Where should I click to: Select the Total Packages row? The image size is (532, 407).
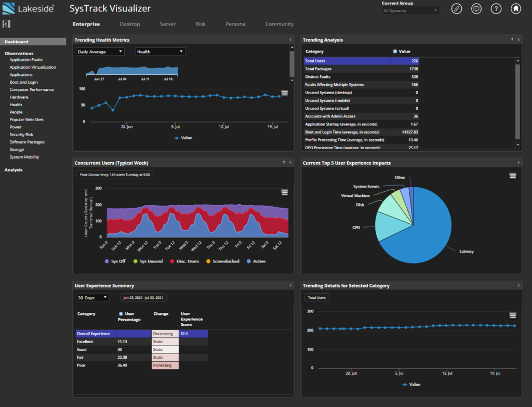click(x=362, y=69)
